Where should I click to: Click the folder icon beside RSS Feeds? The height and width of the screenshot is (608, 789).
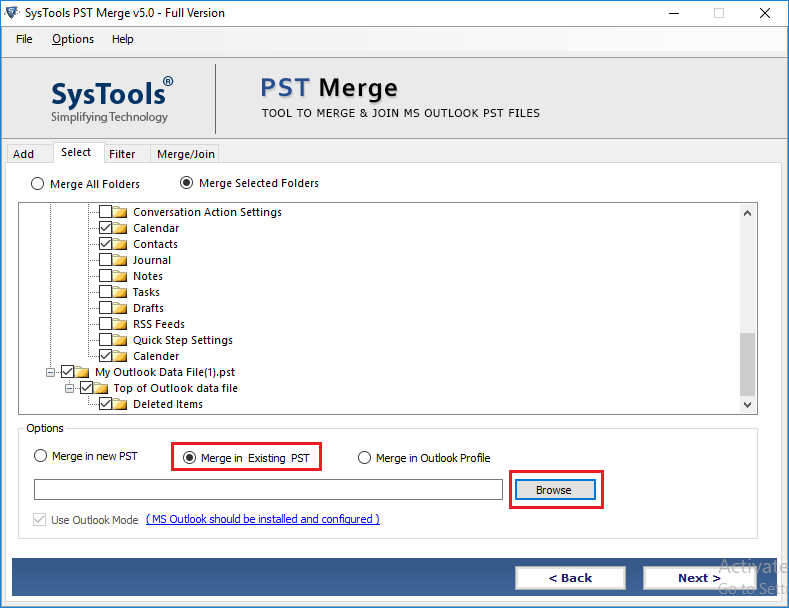pyautogui.click(x=121, y=324)
